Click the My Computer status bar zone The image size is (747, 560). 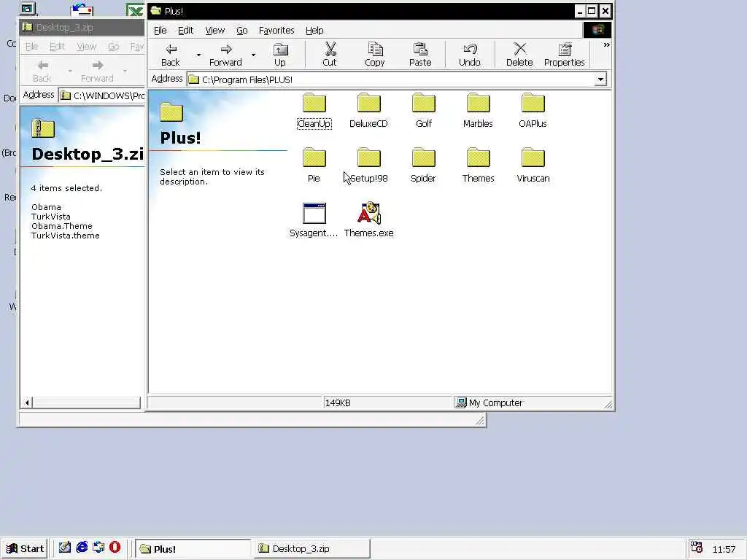(x=532, y=402)
